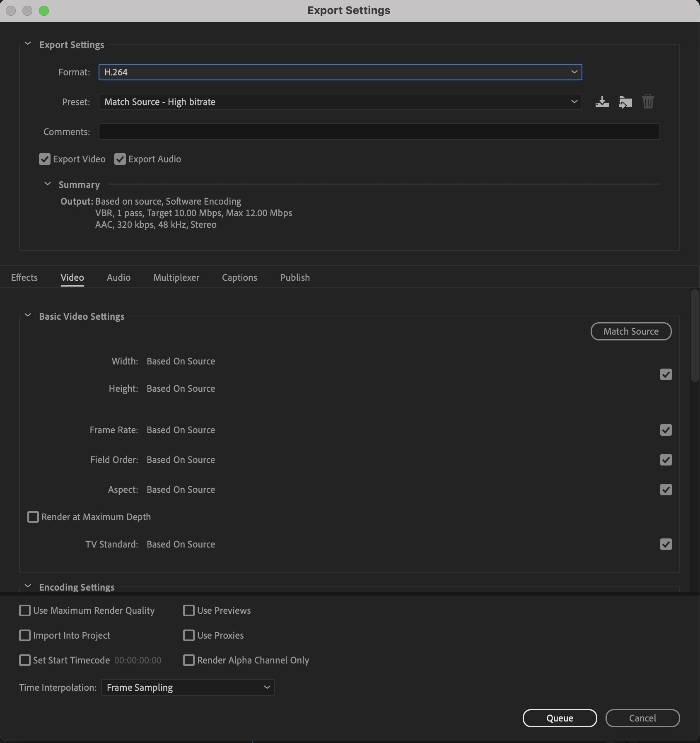Enable Render at Maximum Depth
Image resolution: width=700 pixels, height=743 pixels.
pyautogui.click(x=33, y=517)
